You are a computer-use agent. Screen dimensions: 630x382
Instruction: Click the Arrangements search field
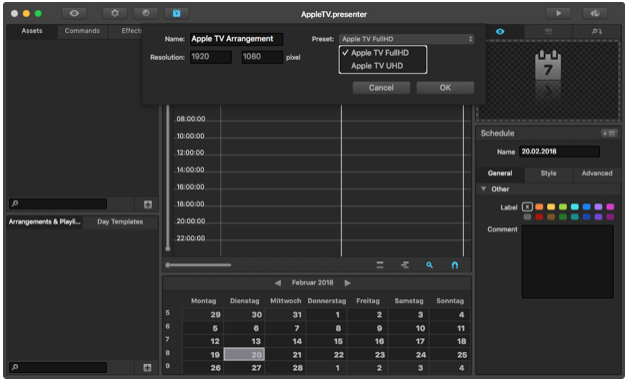click(58, 367)
